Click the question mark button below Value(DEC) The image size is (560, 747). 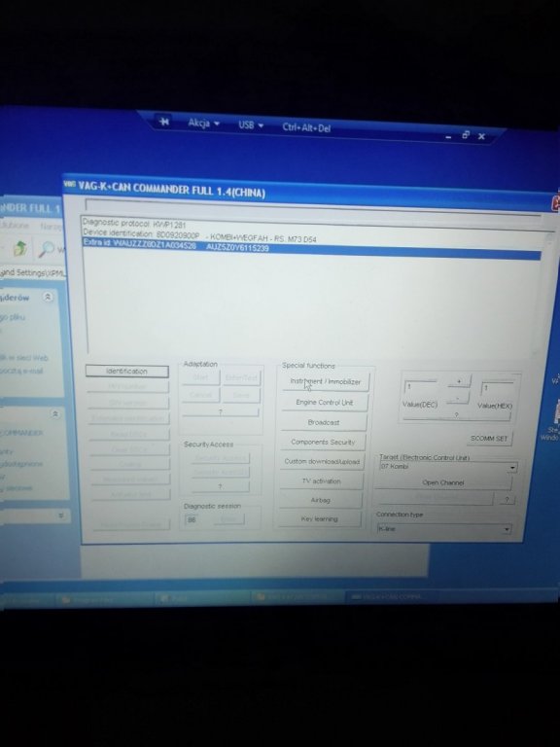click(456, 415)
